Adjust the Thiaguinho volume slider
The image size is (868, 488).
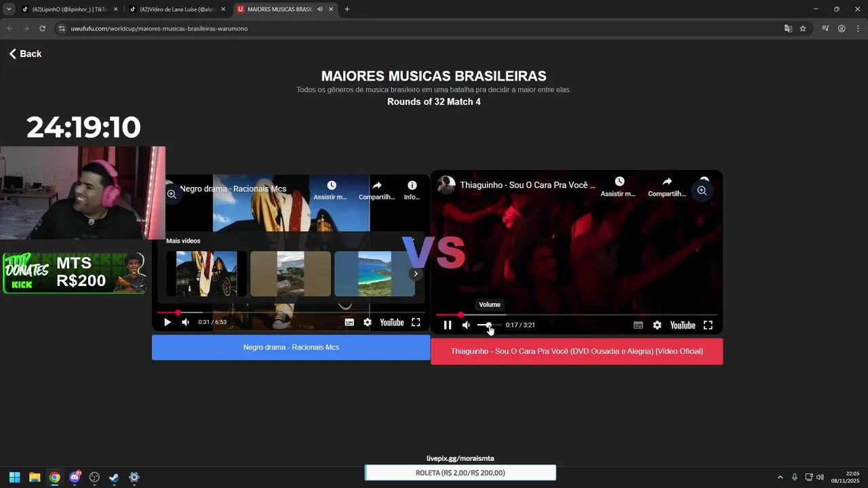pos(489,325)
